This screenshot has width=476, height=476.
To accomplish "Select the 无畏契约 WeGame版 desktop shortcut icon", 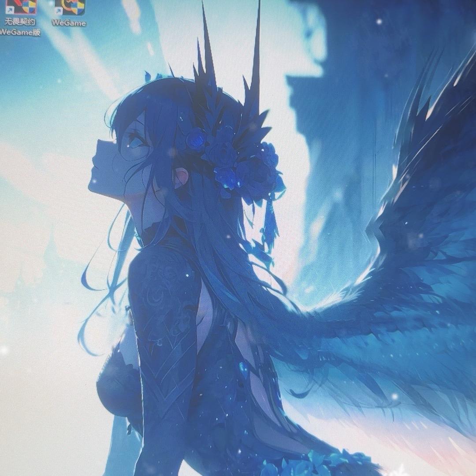I will pyautogui.click(x=20, y=7).
